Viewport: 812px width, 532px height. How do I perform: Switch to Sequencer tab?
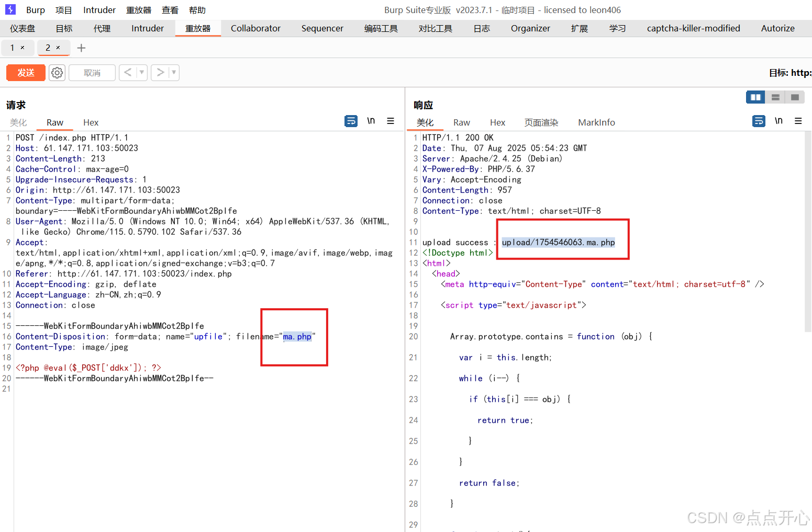pos(322,28)
